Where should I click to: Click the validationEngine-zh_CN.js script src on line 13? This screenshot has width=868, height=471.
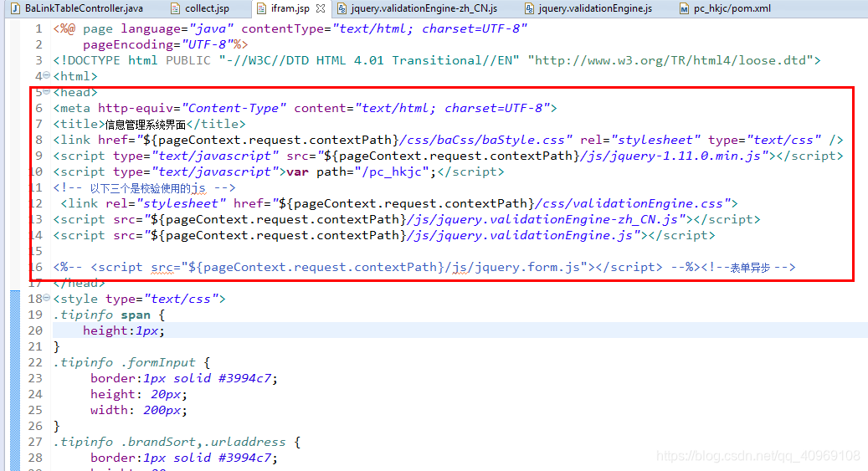[399, 220]
